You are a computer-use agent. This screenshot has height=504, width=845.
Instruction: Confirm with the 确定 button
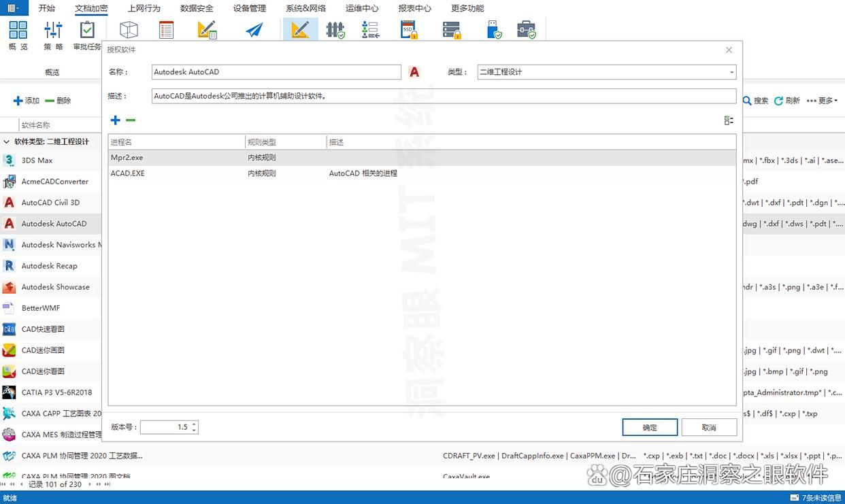[x=650, y=427]
